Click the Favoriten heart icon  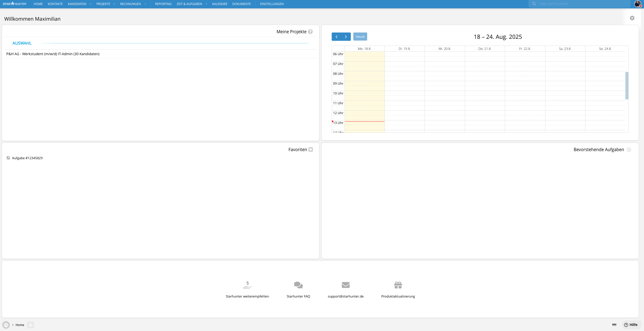(311, 150)
